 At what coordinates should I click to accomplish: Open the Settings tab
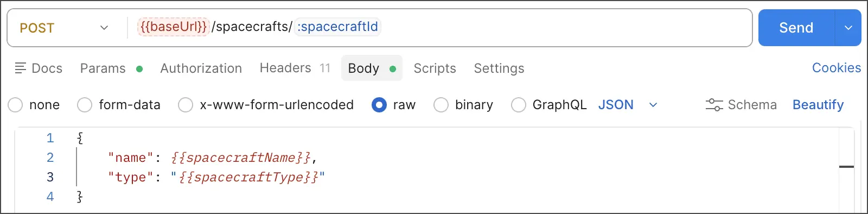pyautogui.click(x=499, y=68)
